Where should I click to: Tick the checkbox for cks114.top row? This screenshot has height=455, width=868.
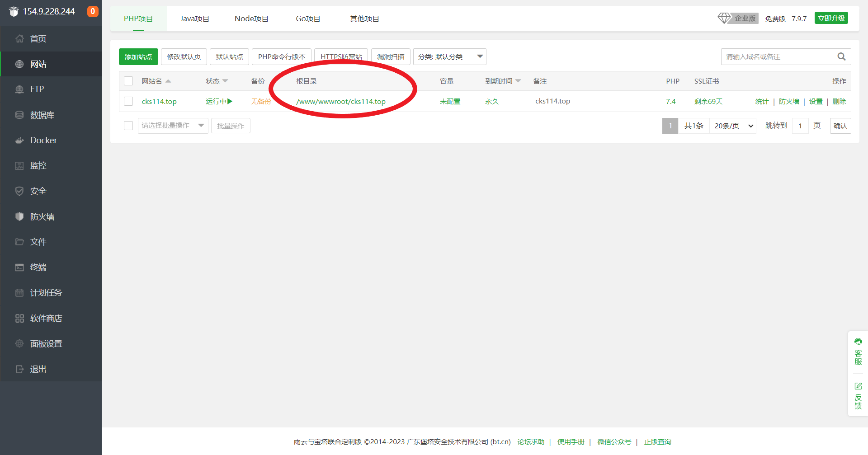pyautogui.click(x=128, y=101)
